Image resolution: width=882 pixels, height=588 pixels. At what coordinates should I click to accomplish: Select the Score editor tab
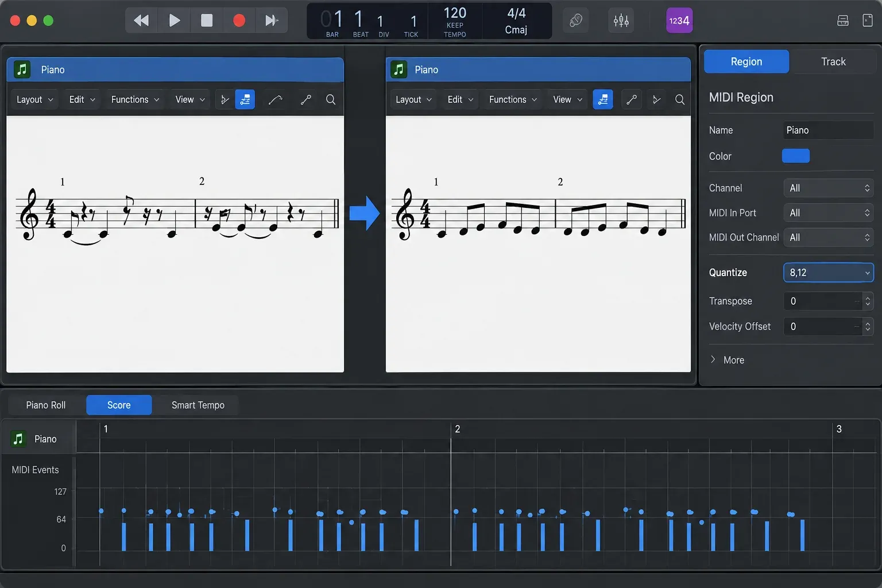click(119, 405)
